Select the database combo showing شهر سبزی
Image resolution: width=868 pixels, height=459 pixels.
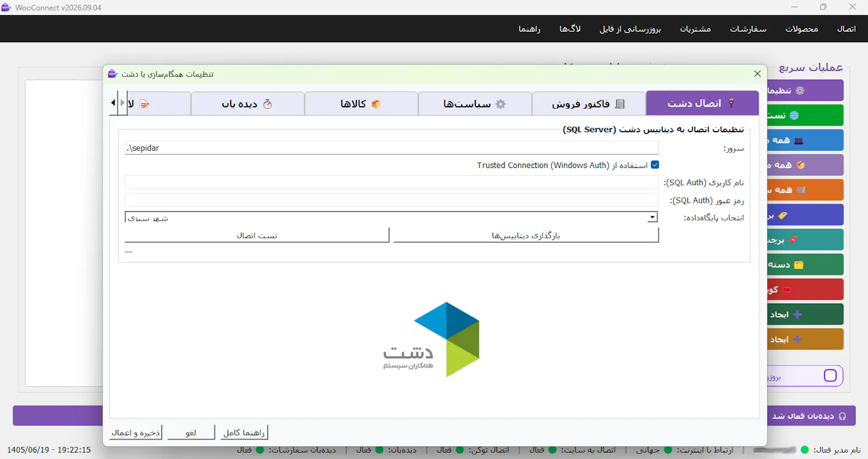tap(391, 217)
